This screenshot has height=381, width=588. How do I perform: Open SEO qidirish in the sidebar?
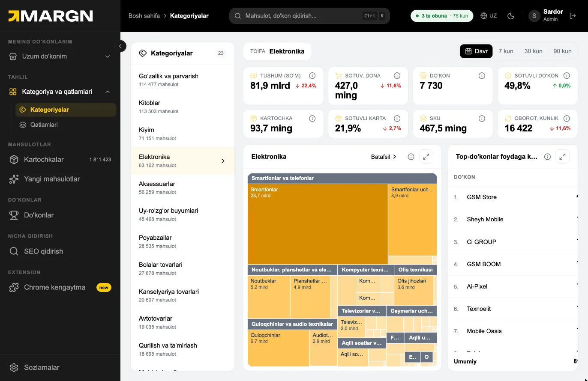click(60, 251)
